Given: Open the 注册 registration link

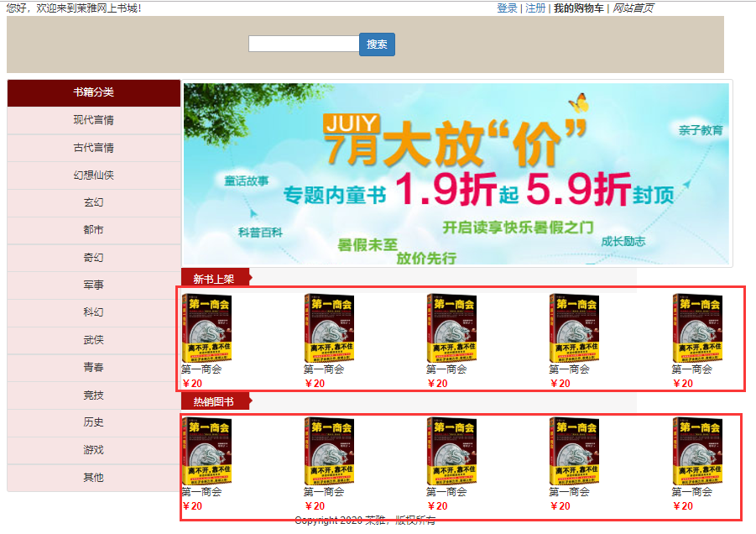Looking at the screenshot, I should click(535, 8).
